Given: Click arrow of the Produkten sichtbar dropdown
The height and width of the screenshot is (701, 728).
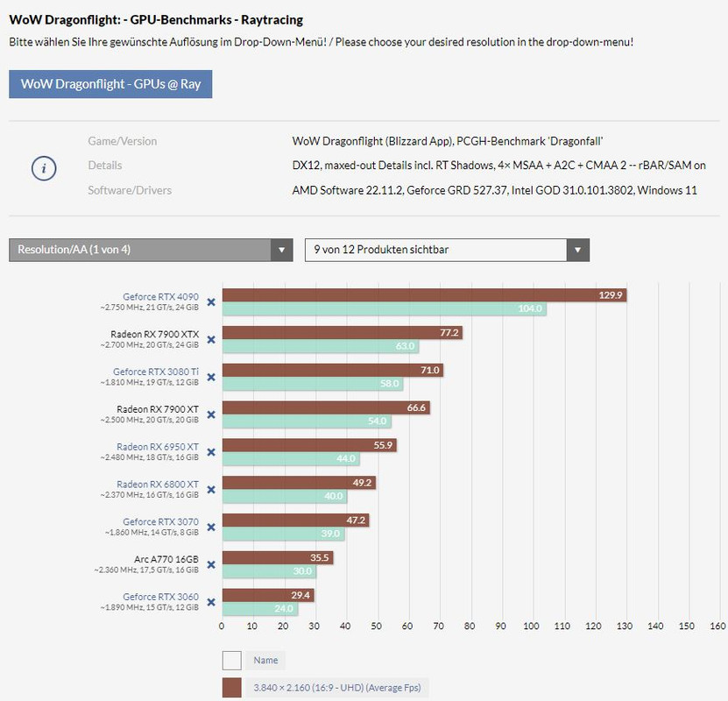Looking at the screenshot, I should coord(577,250).
